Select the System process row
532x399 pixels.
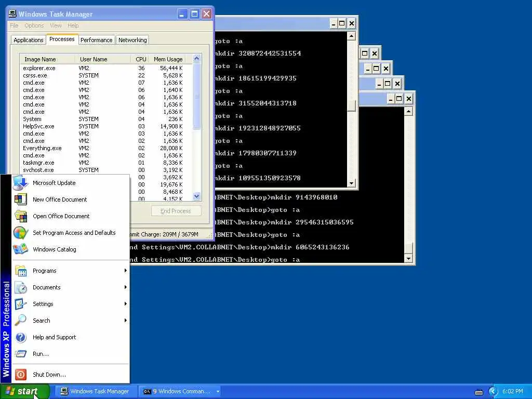click(x=106, y=119)
